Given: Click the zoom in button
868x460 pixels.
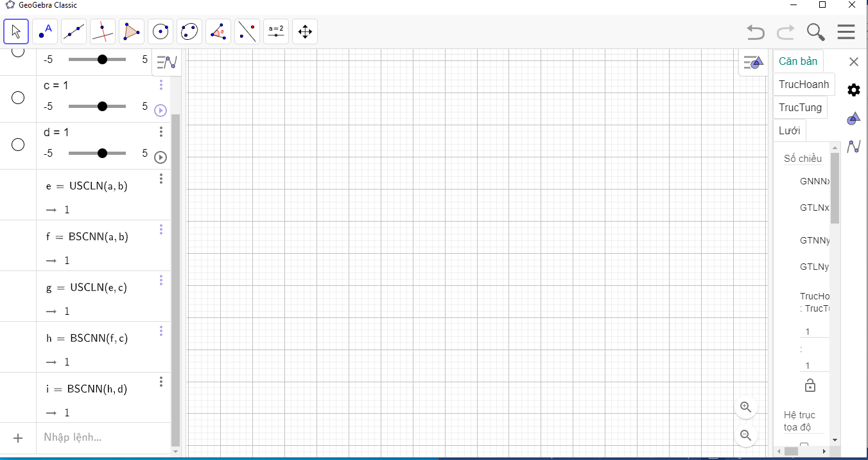Looking at the screenshot, I should pos(745,407).
